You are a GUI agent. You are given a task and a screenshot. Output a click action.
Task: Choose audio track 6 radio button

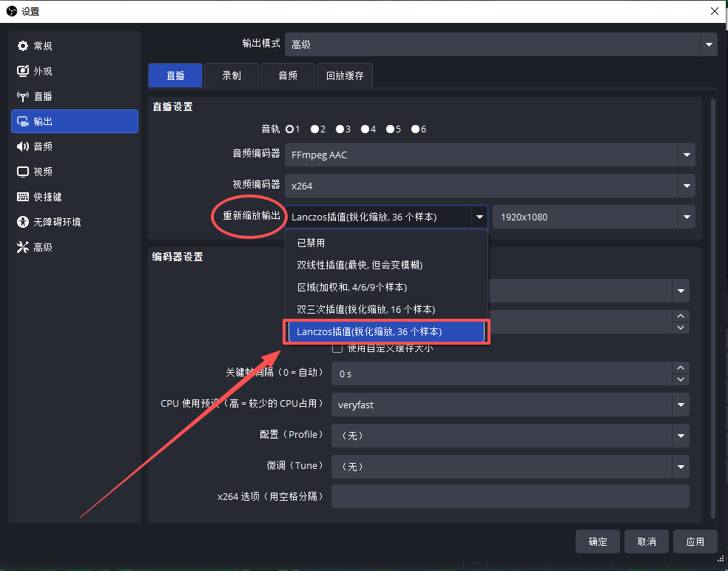pyautogui.click(x=415, y=129)
